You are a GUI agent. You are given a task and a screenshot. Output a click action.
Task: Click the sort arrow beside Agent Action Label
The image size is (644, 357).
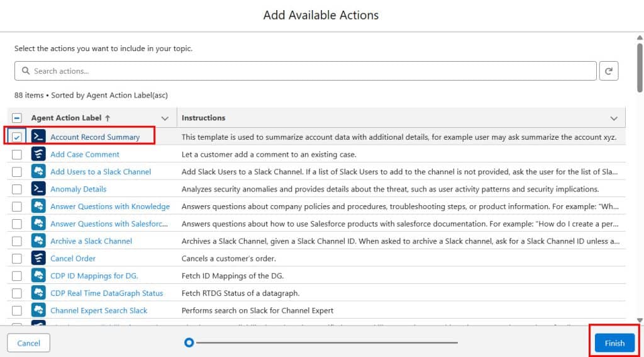[108, 118]
